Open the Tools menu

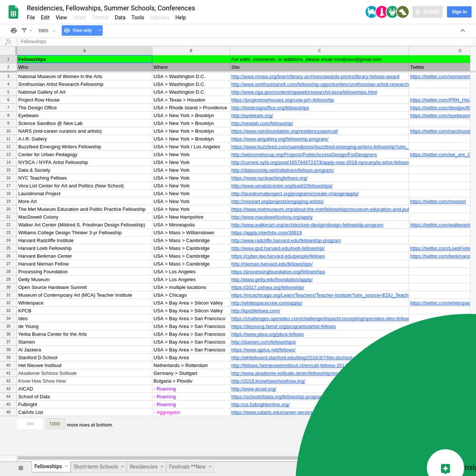click(x=138, y=18)
